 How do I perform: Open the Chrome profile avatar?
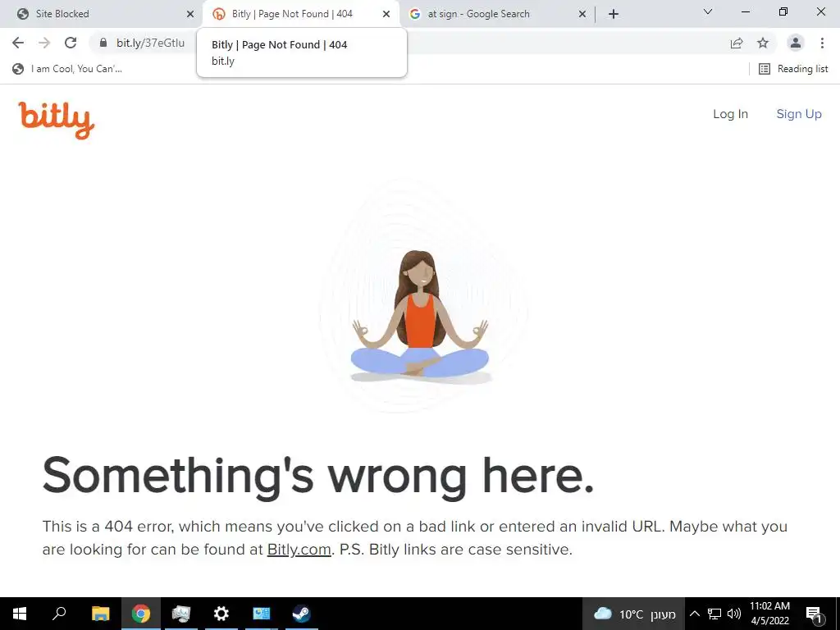pos(796,43)
